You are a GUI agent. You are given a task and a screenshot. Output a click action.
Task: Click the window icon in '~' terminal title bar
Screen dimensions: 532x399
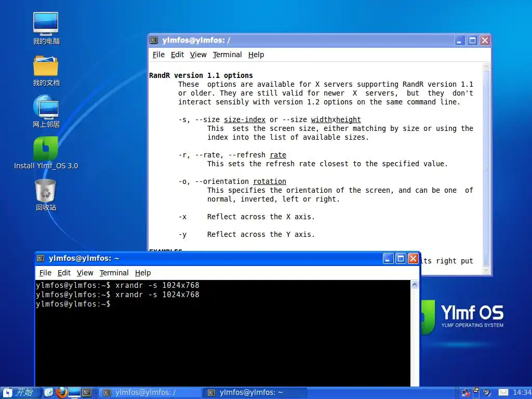41,259
